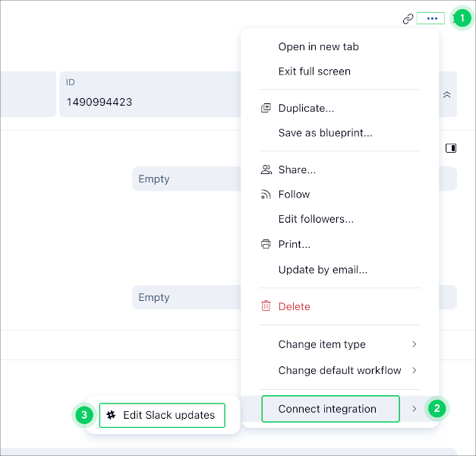Toggle the side panel layout icon
Viewport: 476px width, 456px height.
click(x=450, y=148)
